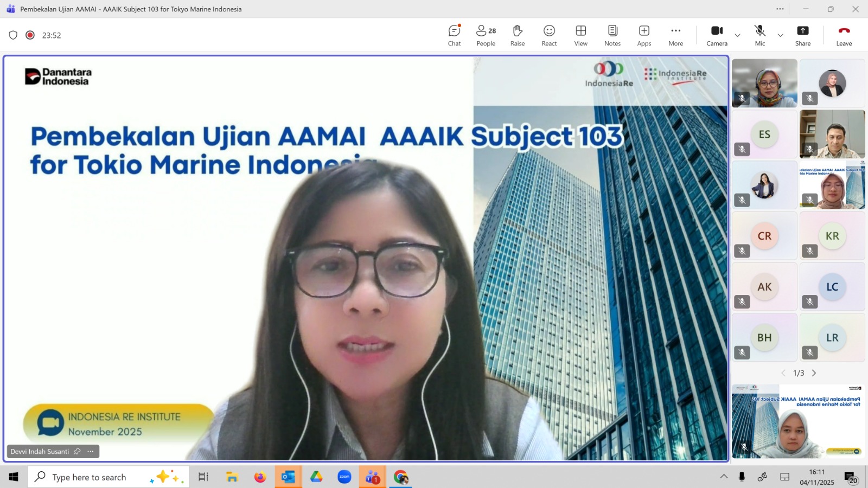Open the More actions menu
Image resolution: width=868 pixels, height=488 pixels.
click(x=675, y=35)
